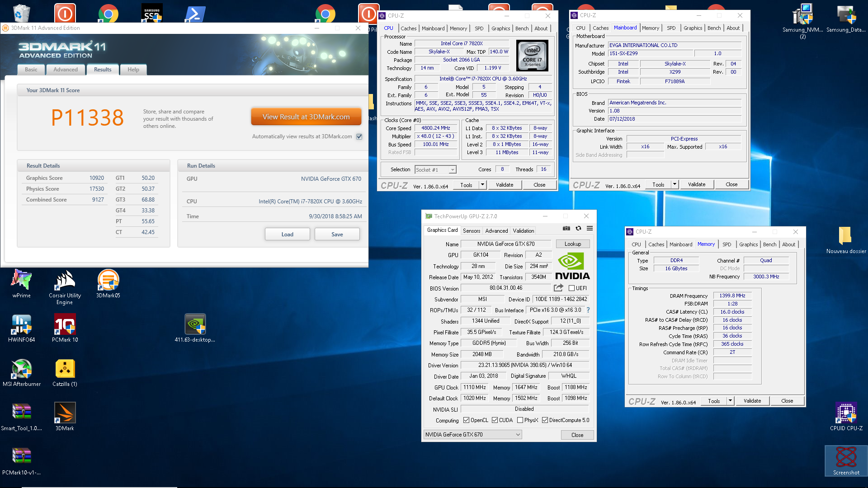Open the Recycle Bin
The image size is (868, 488).
click(21, 13)
